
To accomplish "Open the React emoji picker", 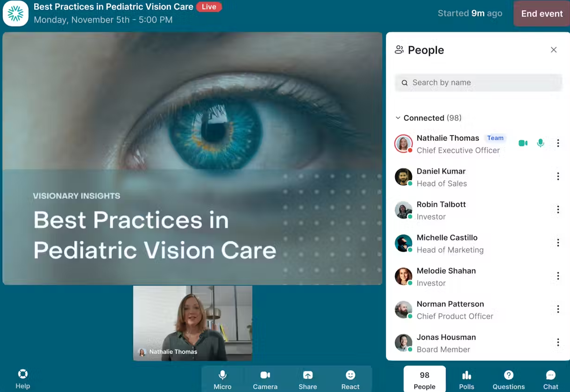I will pos(350,379).
